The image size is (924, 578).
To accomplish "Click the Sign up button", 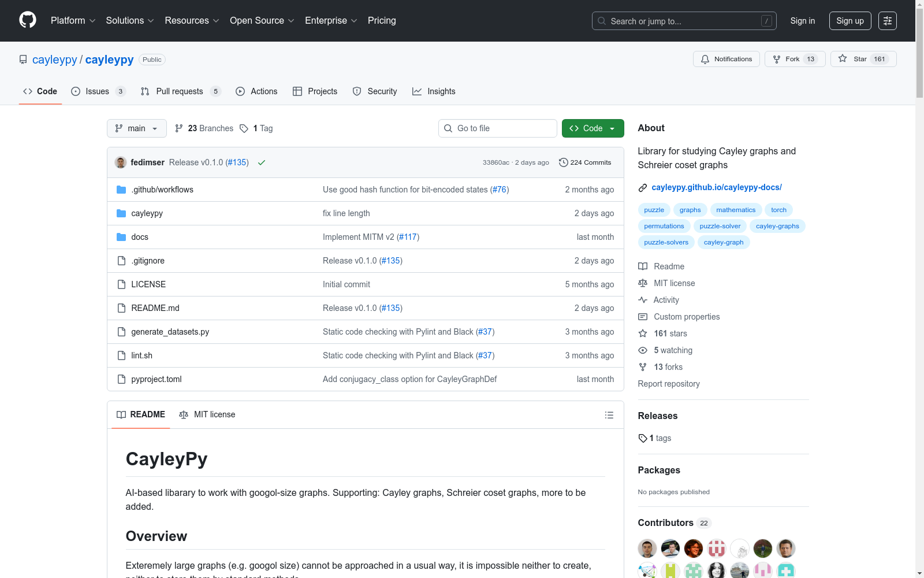I will tap(850, 21).
